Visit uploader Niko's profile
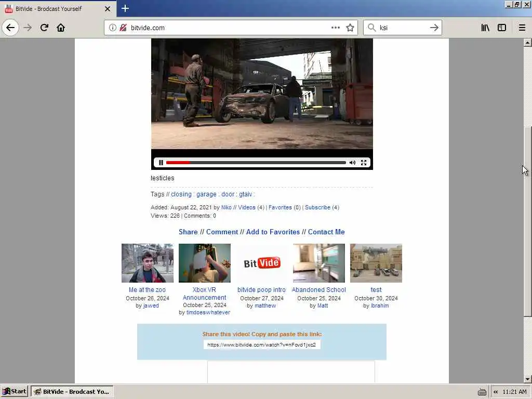The width and height of the screenshot is (532, 399). 227,207
